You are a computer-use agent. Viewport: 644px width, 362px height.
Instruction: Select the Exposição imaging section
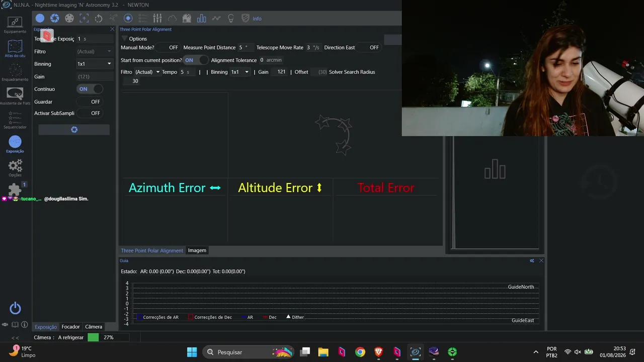tap(15, 144)
